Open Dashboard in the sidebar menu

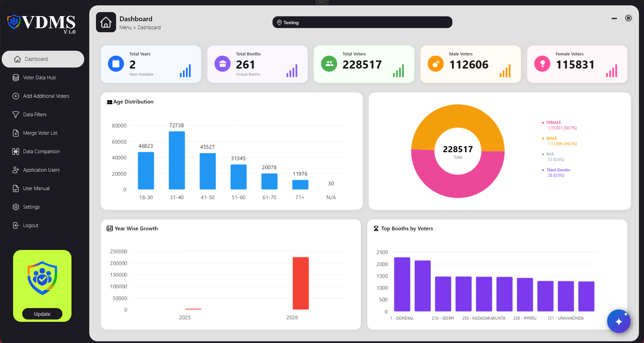coord(43,59)
